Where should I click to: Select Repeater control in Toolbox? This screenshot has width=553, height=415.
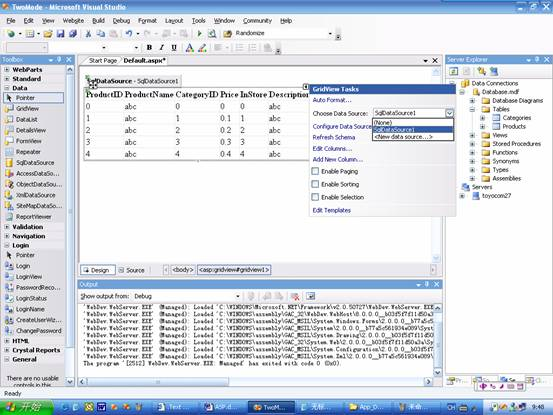(x=28, y=152)
